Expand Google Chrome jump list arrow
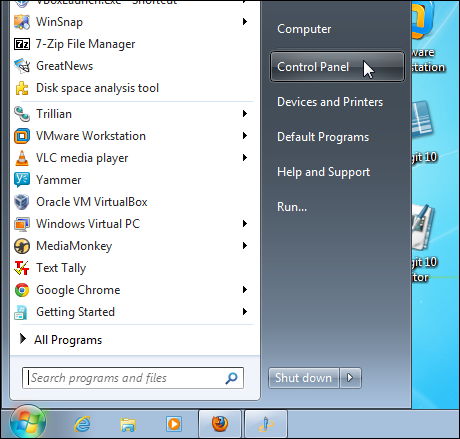460x439 pixels. coord(245,290)
